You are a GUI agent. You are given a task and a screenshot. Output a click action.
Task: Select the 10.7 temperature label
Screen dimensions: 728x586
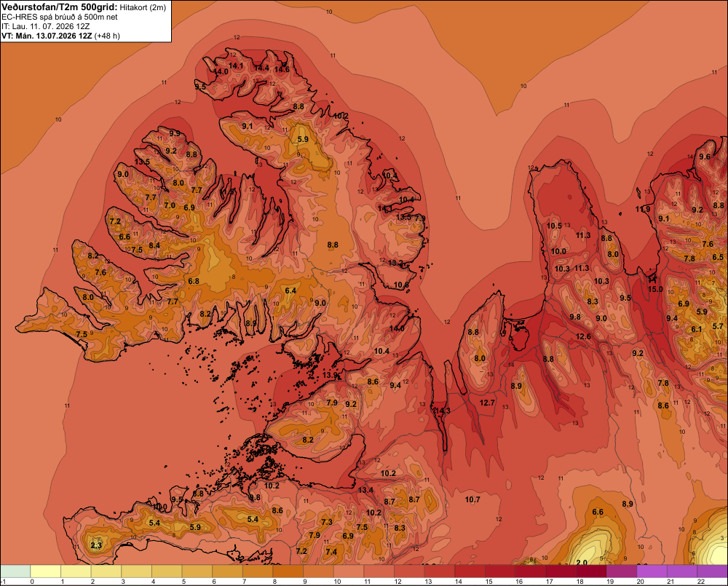tap(472, 499)
